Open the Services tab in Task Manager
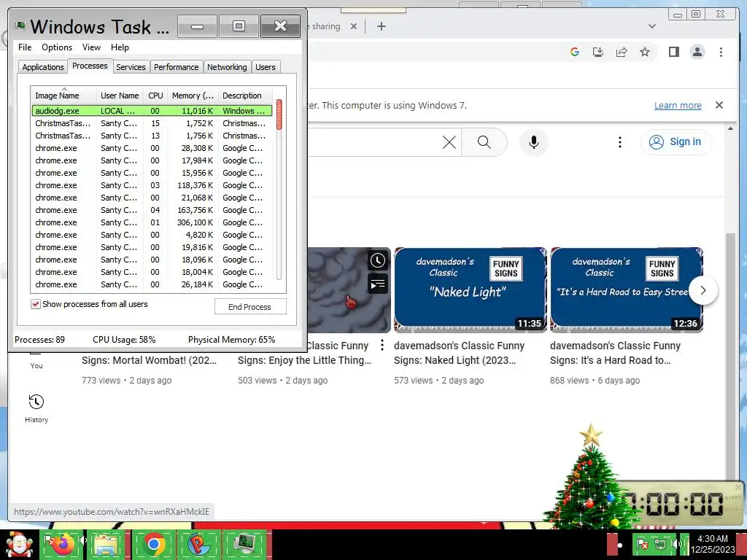This screenshot has width=747, height=560. click(131, 67)
